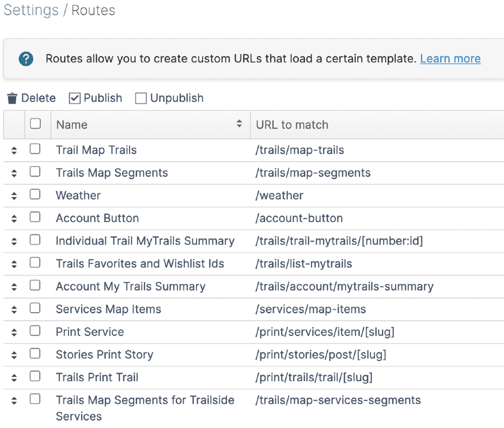The width and height of the screenshot is (504, 428).
Task: Click reorder arrows for Stories Print Story row
Action: [x=14, y=355]
